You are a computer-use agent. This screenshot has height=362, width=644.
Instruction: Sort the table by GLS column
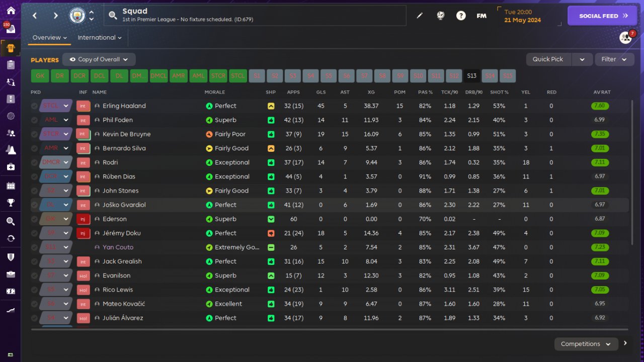click(321, 93)
